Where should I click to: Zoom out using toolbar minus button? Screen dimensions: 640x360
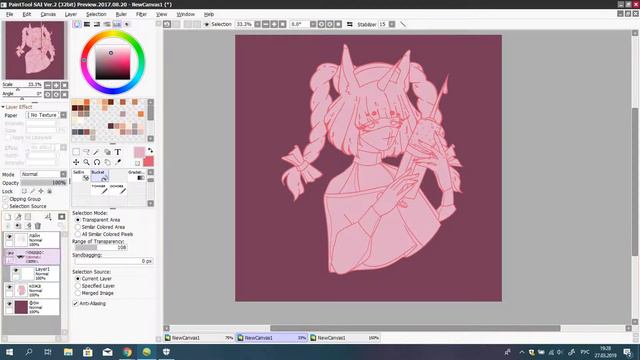tap(266, 24)
